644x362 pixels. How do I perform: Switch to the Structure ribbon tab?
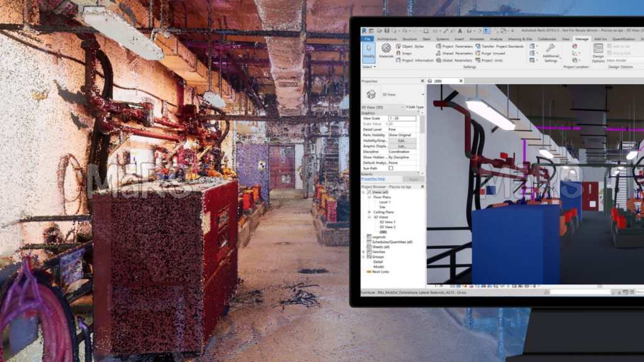pos(409,39)
